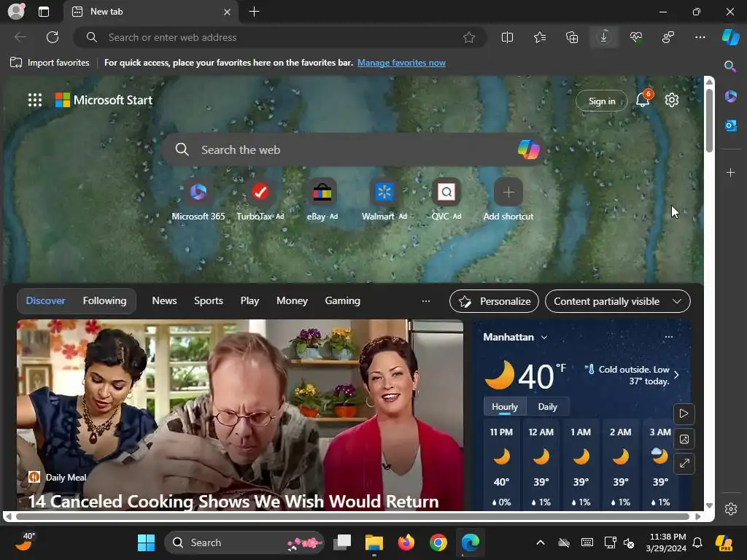Open File Explorer from taskbar

[x=374, y=542]
